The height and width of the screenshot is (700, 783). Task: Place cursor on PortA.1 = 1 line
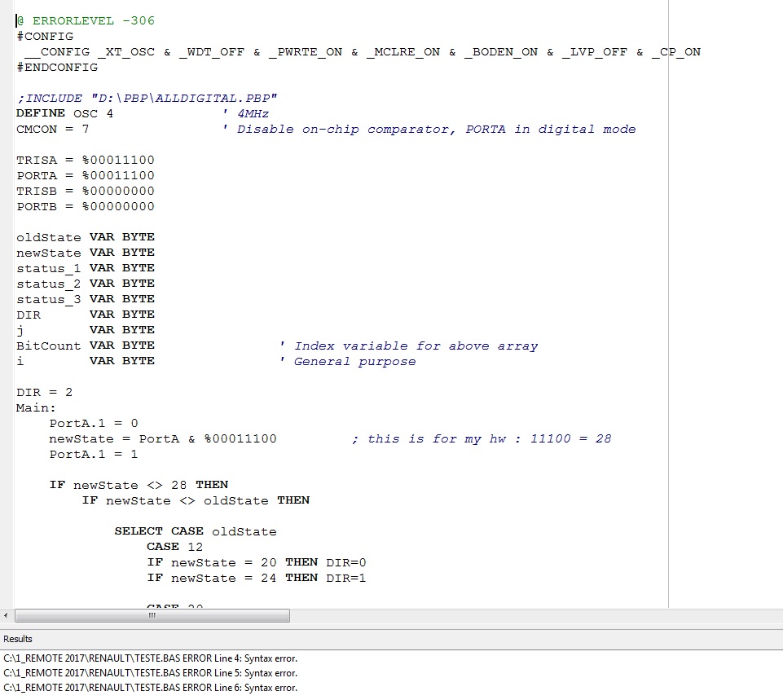point(94,454)
